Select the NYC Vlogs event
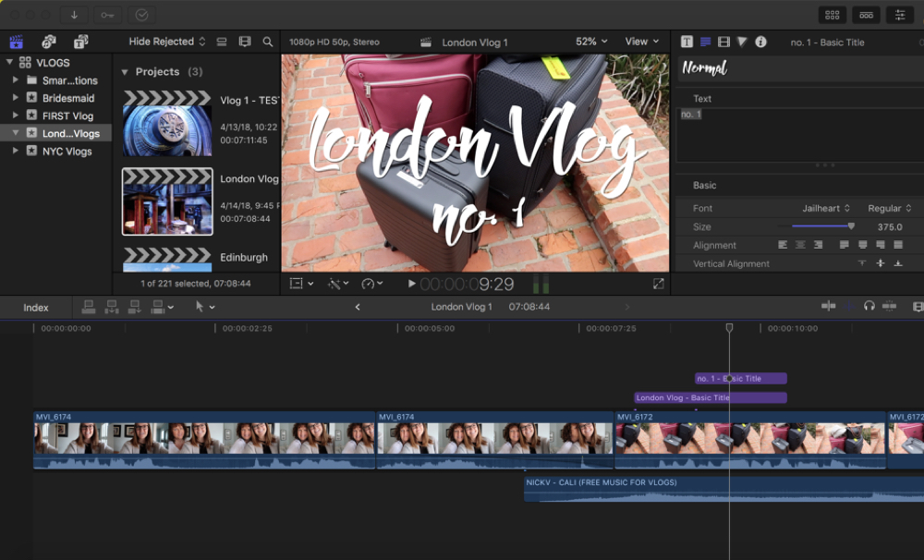 (x=67, y=151)
